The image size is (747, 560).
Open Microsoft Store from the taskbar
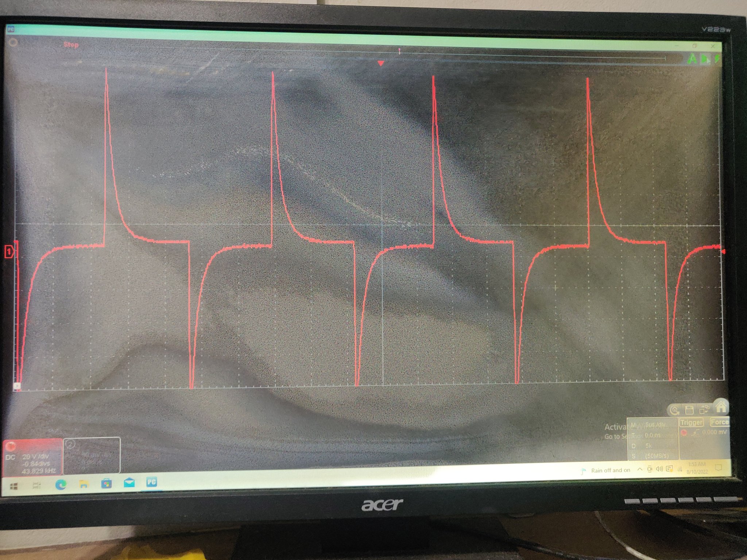pyautogui.click(x=107, y=483)
